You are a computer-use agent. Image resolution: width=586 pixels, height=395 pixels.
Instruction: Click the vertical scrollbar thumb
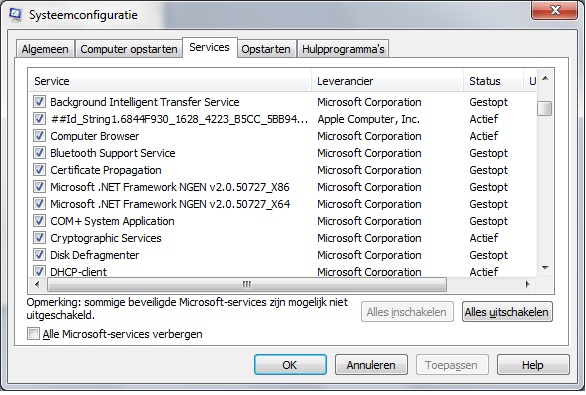click(545, 109)
